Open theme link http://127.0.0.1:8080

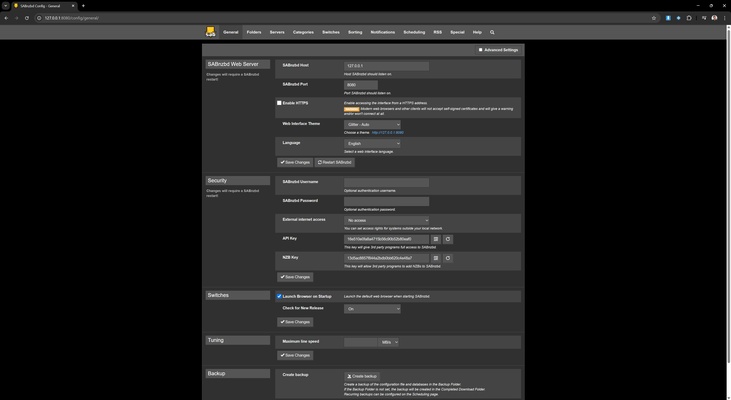coord(387,132)
